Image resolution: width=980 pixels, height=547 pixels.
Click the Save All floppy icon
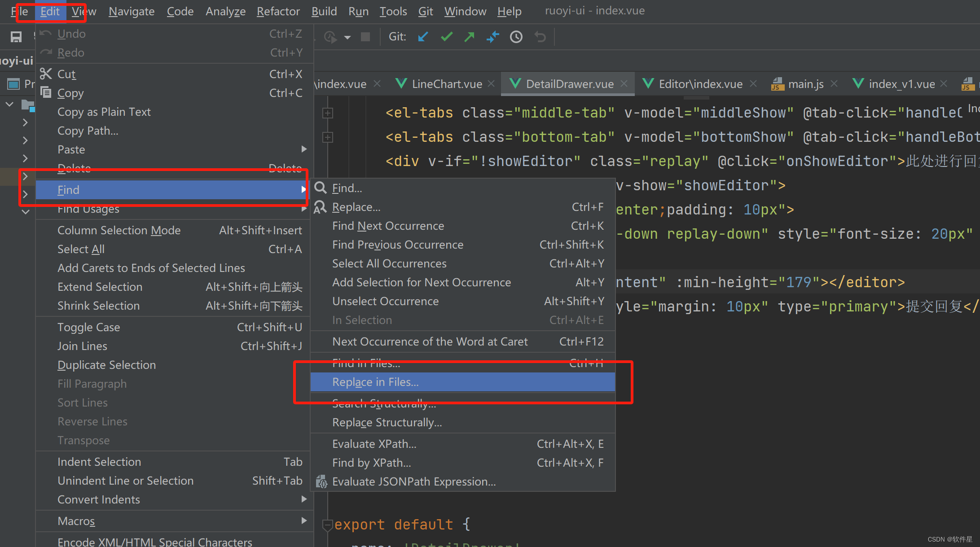(16, 37)
